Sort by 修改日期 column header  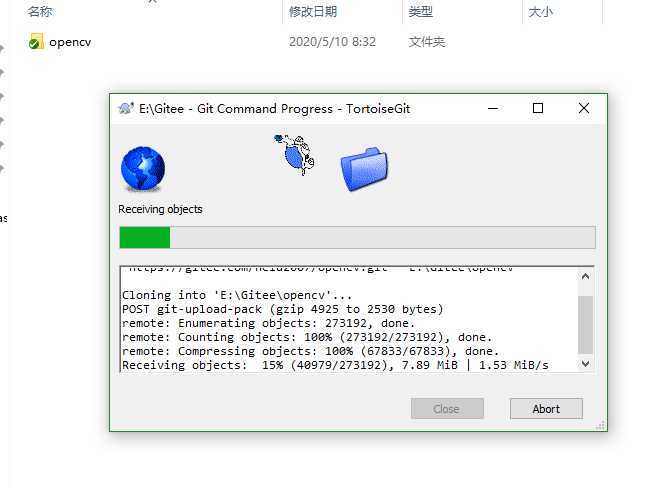coord(313,11)
